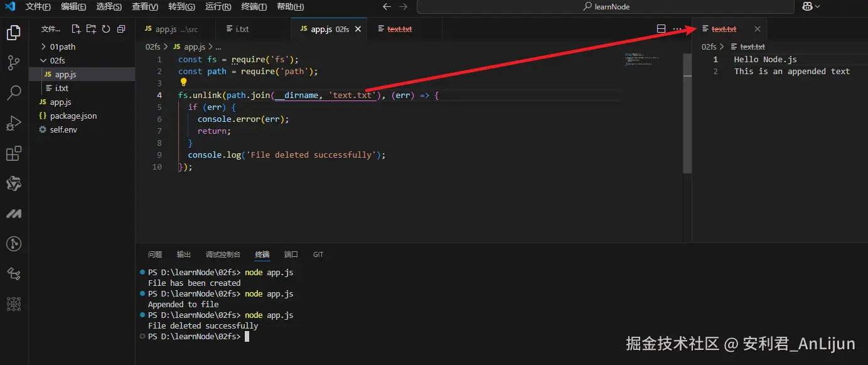
Task: Go back with the left arrow in title bar
Action: coord(387,7)
